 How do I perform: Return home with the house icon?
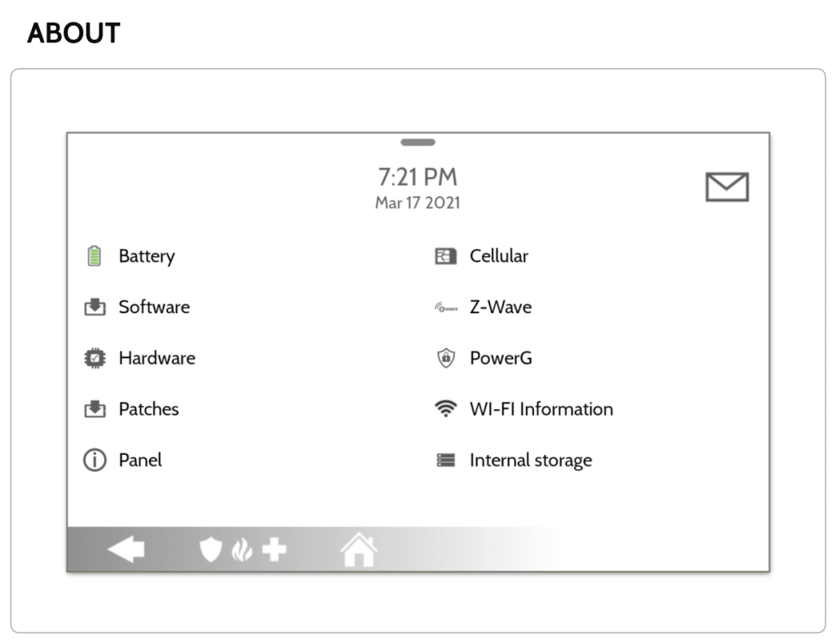359,549
